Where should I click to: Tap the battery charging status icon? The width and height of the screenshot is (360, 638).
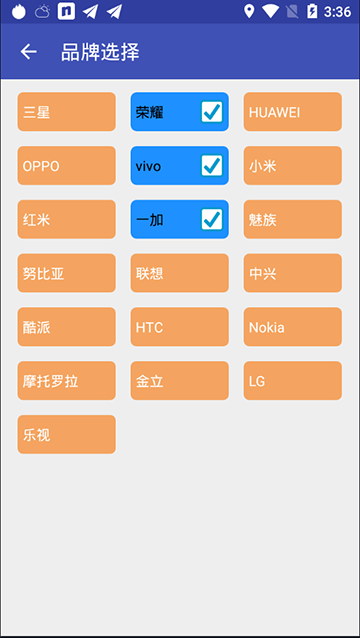(x=312, y=11)
